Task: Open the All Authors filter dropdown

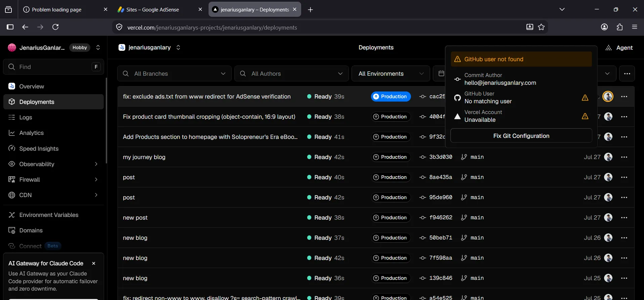Action: click(291, 74)
